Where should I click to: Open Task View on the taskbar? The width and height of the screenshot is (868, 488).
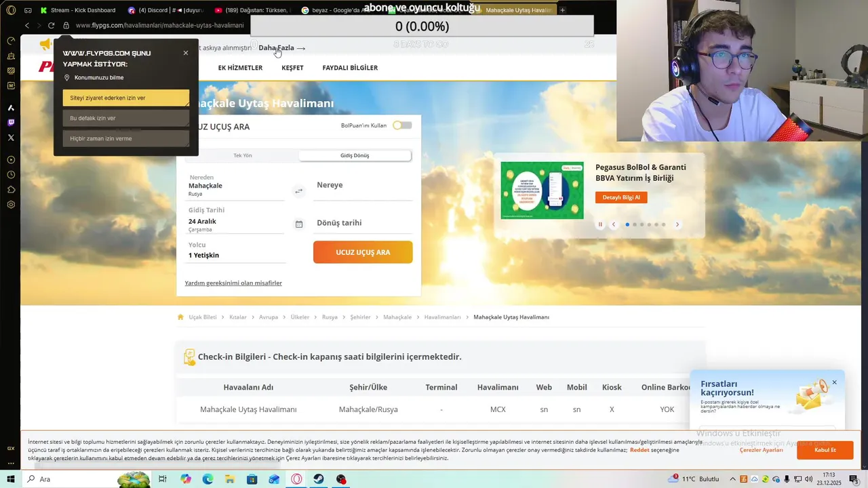point(163,479)
